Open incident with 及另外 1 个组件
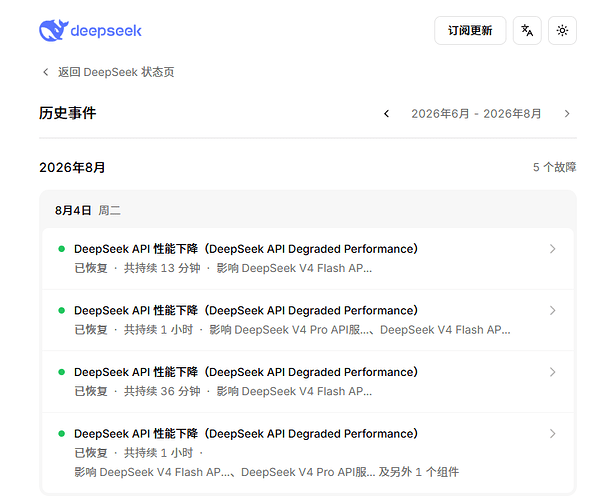 (x=308, y=452)
